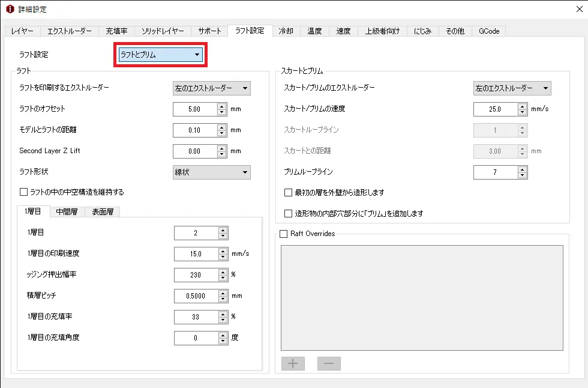Increase ブリムループライン count with up arrow

point(523,169)
